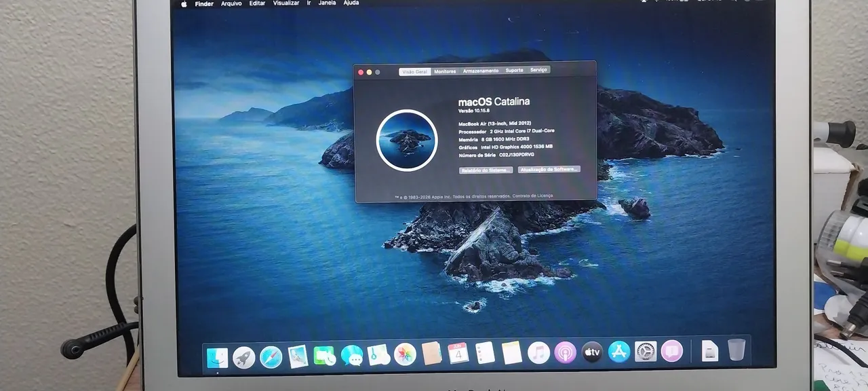Open App Store icon in dock
Image resolution: width=868 pixels, height=391 pixels.
tap(618, 352)
